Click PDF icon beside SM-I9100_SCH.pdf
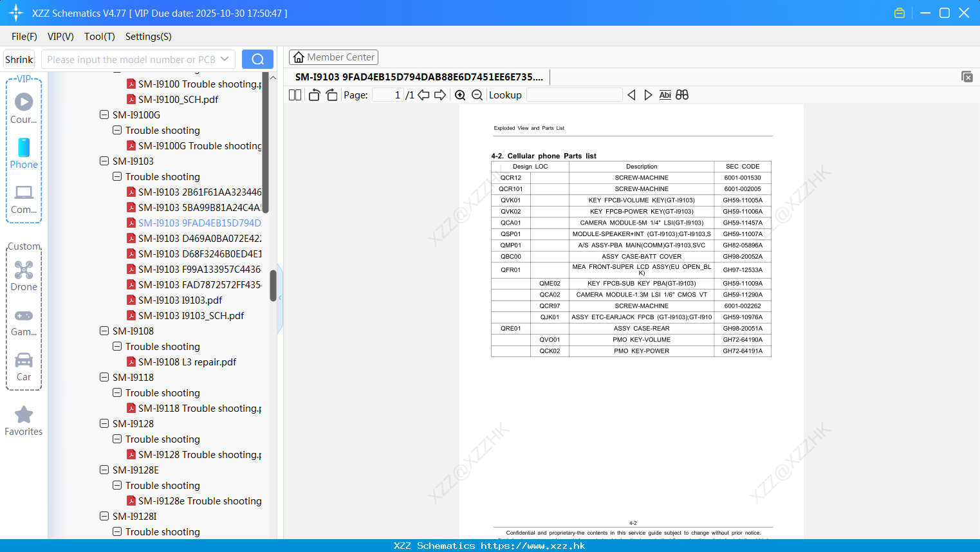 point(131,99)
